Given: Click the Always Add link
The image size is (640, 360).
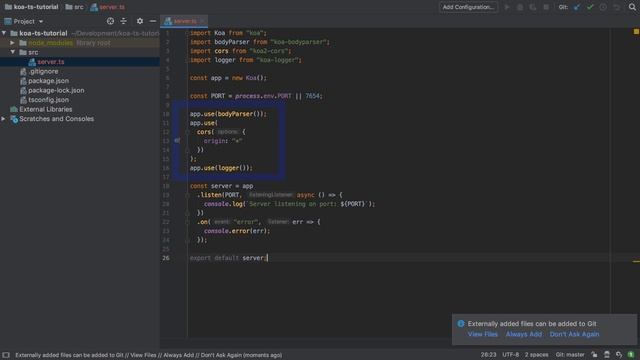Looking at the screenshot, I should 524,334.
